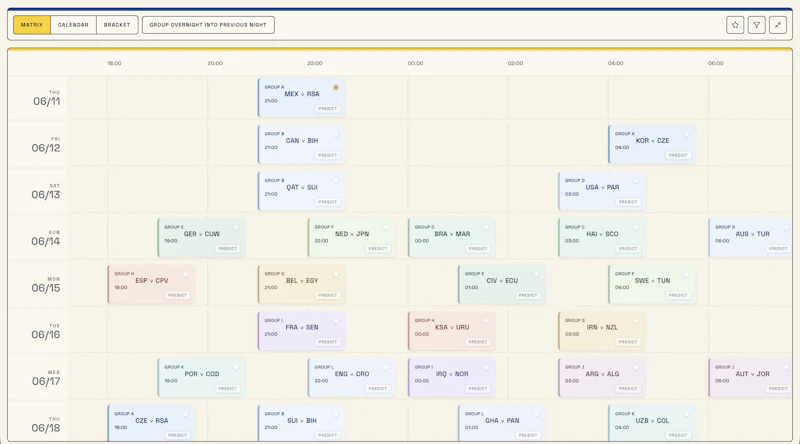Star the ENG v CRO match

[x=386, y=367]
